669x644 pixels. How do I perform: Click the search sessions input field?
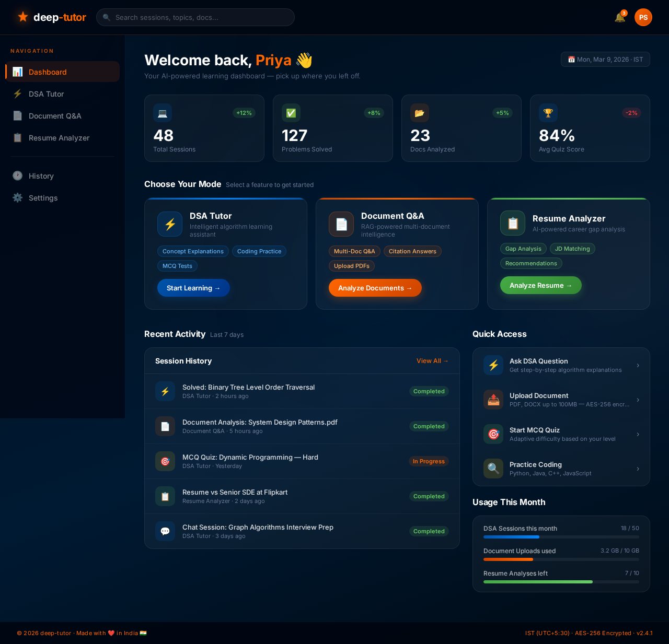(195, 17)
